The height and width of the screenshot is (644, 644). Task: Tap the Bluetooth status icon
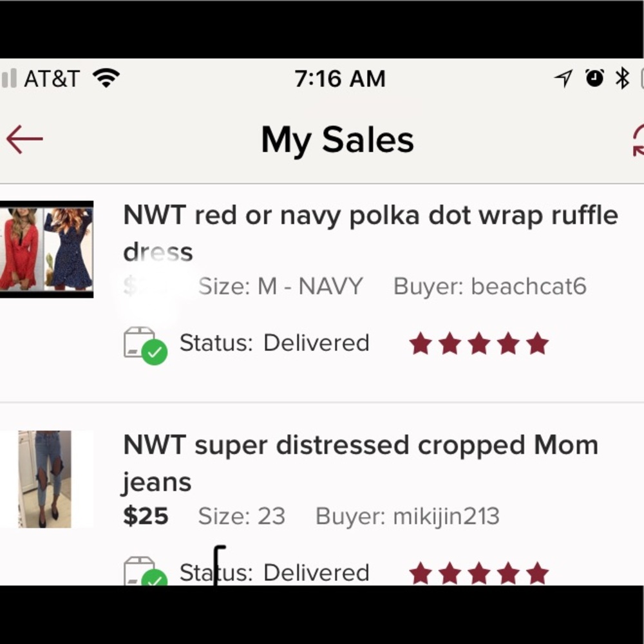click(x=622, y=78)
